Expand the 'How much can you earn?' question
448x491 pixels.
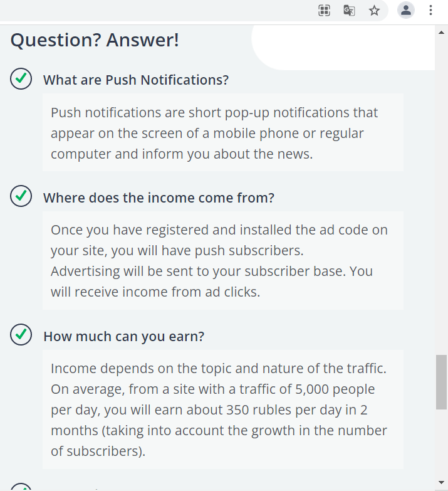tap(123, 336)
